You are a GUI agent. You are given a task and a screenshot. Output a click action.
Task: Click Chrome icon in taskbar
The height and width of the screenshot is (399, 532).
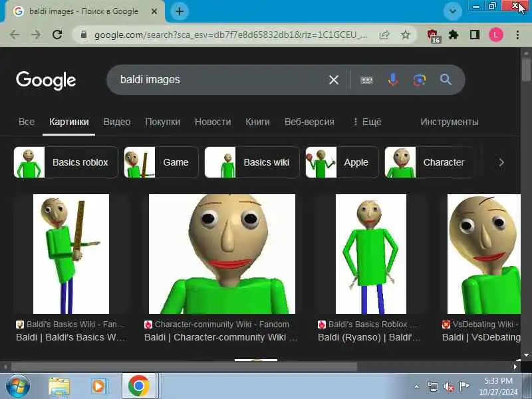139,386
